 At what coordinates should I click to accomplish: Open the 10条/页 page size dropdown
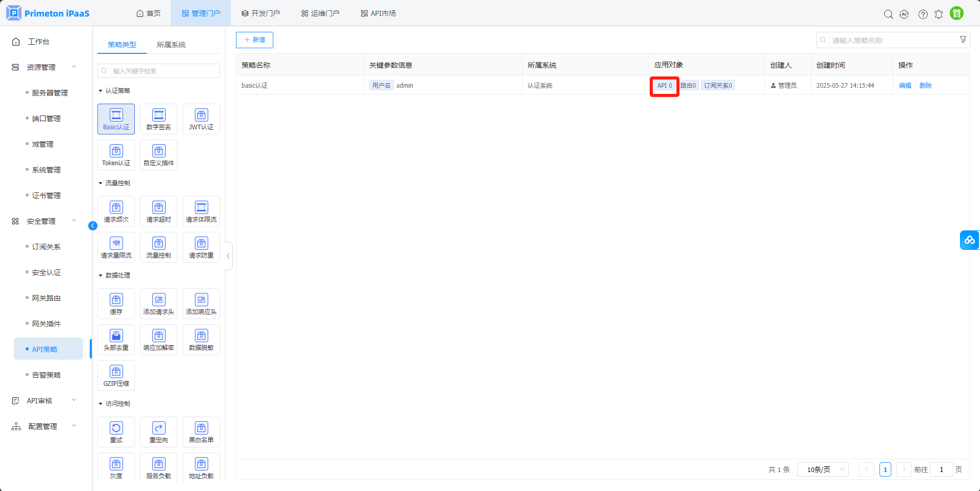tap(823, 469)
